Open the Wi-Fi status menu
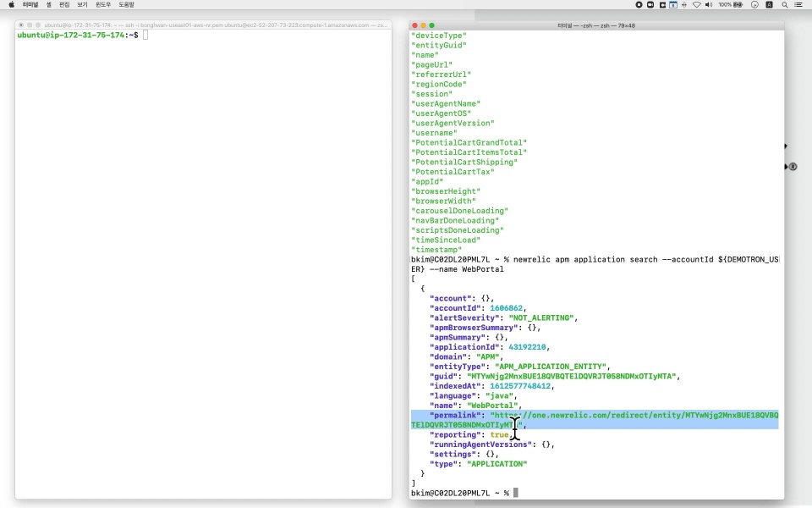This screenshot has height=508, width=812. (696, 5)
